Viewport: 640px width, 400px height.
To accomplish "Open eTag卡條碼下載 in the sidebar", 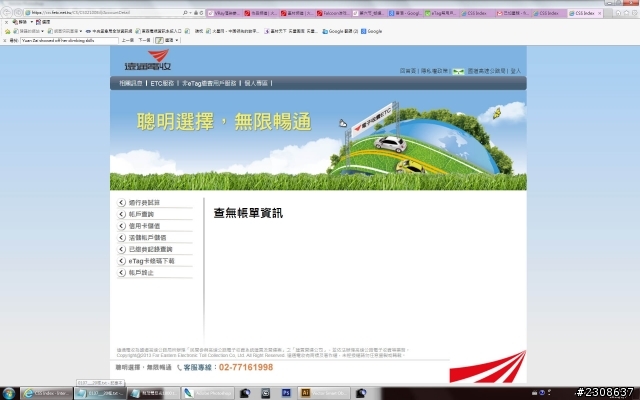I will (x=151, y=261).
